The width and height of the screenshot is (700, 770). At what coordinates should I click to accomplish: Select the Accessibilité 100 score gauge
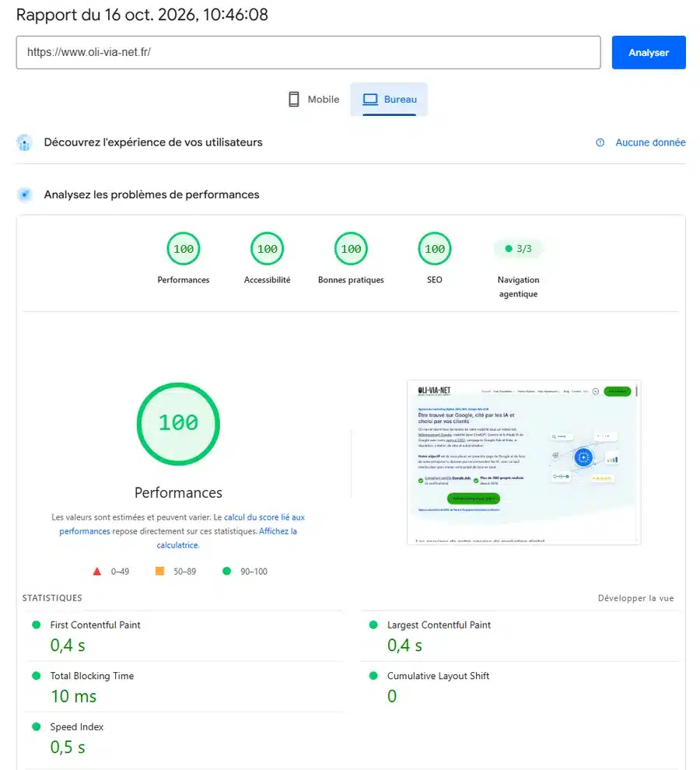point(268,248)
